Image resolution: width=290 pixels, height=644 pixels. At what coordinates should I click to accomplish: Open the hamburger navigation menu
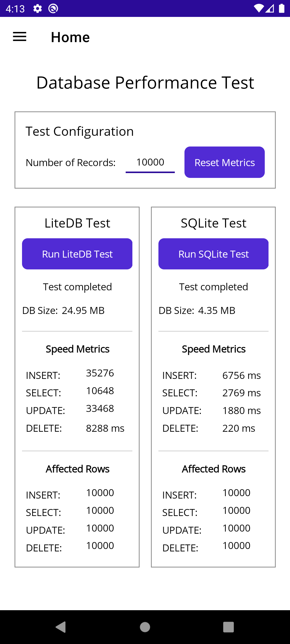(x=20, y=37)
